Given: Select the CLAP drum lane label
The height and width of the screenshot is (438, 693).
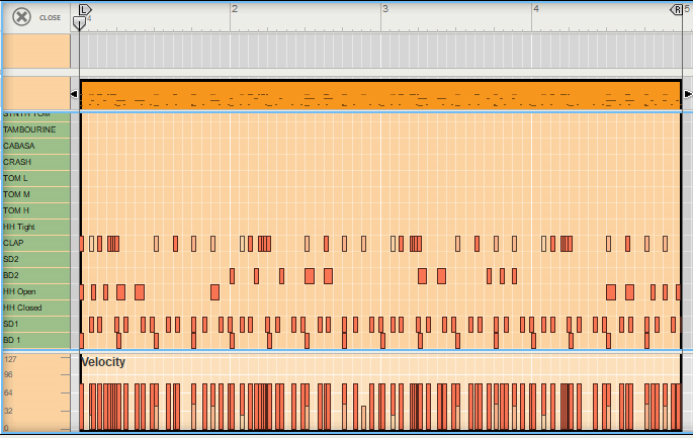Looking at the screenshot, I should pyautogui.click(x=35, y=243).
